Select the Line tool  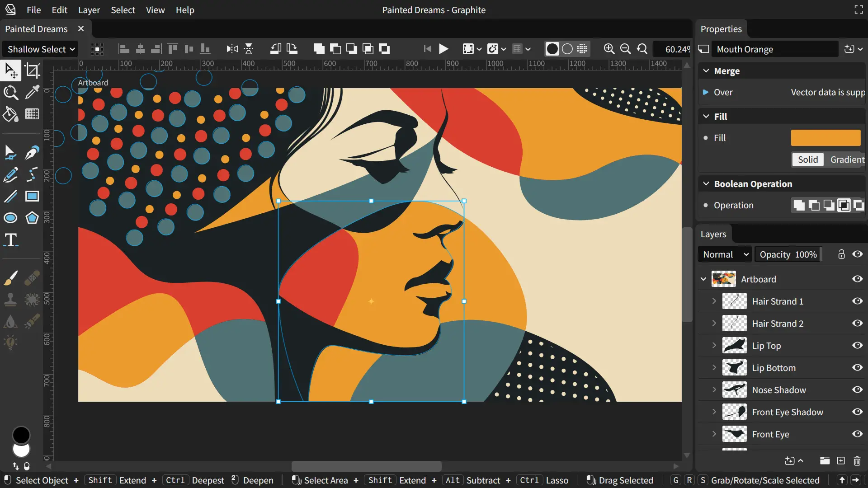click(10, 196)
